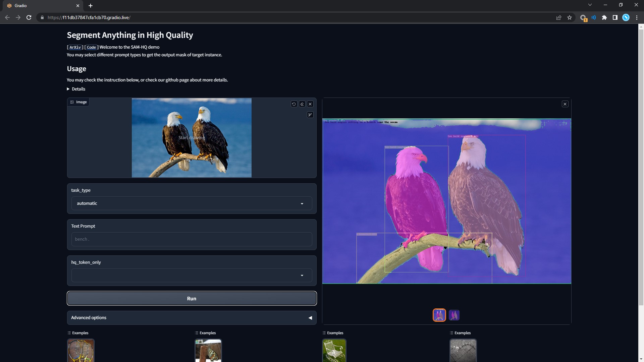Focus the Text Prompt input field
This screenshot has height=362, width=644.
(x=192, y=239)
